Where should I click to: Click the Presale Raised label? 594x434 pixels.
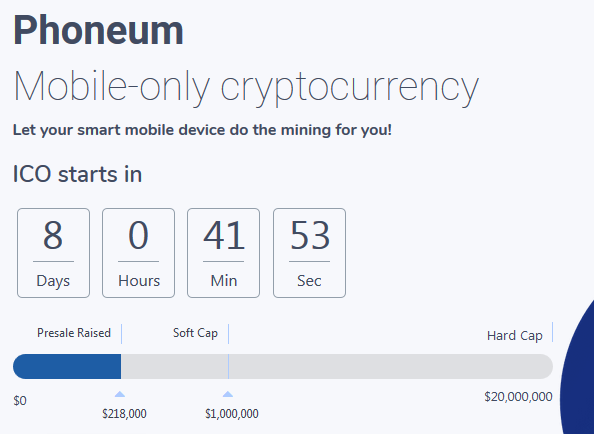(x=74, y=333)
